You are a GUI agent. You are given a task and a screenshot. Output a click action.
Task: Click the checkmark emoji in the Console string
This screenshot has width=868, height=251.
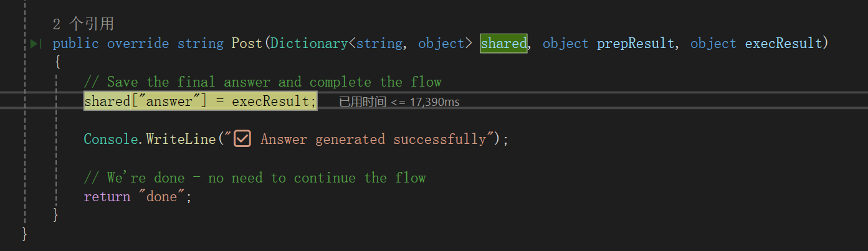pyautogui.click(x=242, y=139)
